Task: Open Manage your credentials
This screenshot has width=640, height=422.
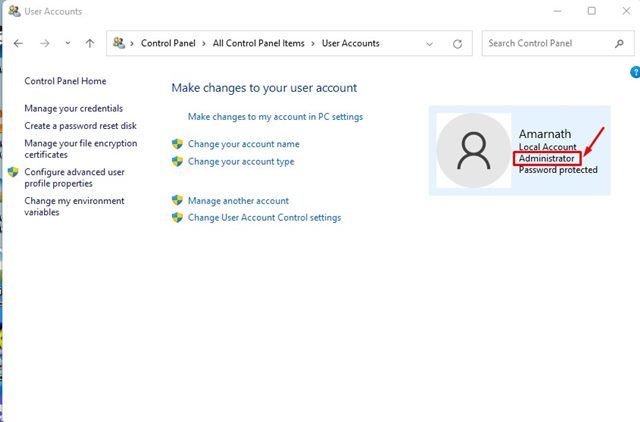Action: click(73, 108)
